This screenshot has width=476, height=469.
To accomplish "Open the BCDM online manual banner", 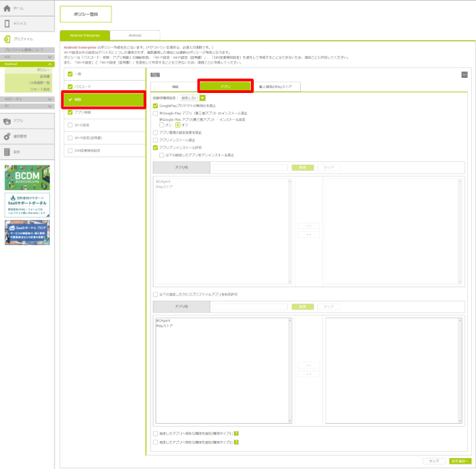I will tap(27, 177).
